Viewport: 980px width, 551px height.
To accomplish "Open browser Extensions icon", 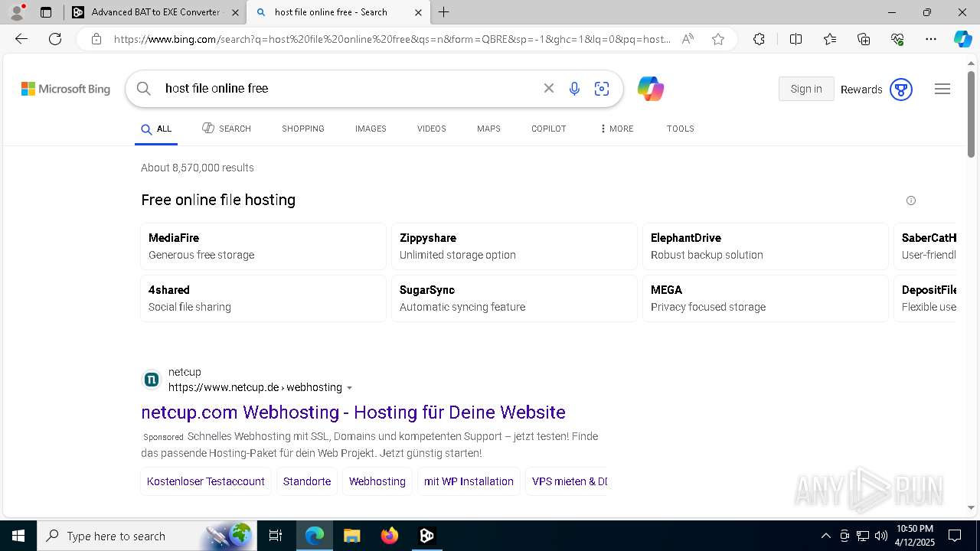I will pyautogui.click(x=759, y=39).
